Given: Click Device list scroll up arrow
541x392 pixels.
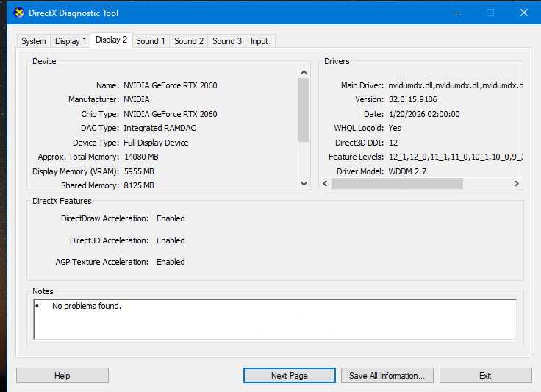Looking at the screenshot, I should (x=304, y=72).
